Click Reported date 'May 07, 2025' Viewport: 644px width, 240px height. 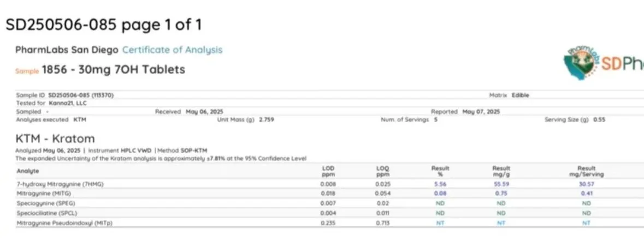point(481,112)
